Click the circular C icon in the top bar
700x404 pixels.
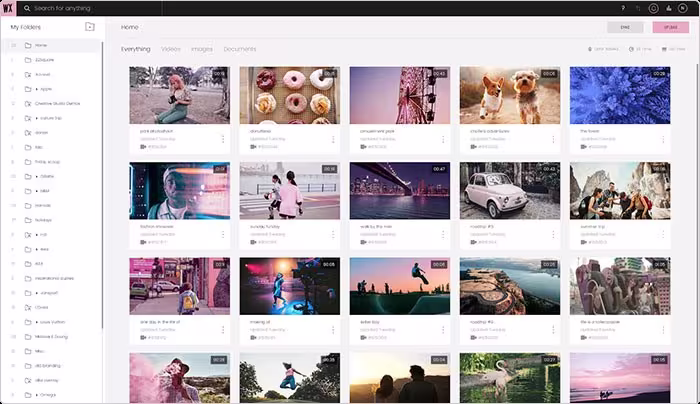click(x=653, y=8)
